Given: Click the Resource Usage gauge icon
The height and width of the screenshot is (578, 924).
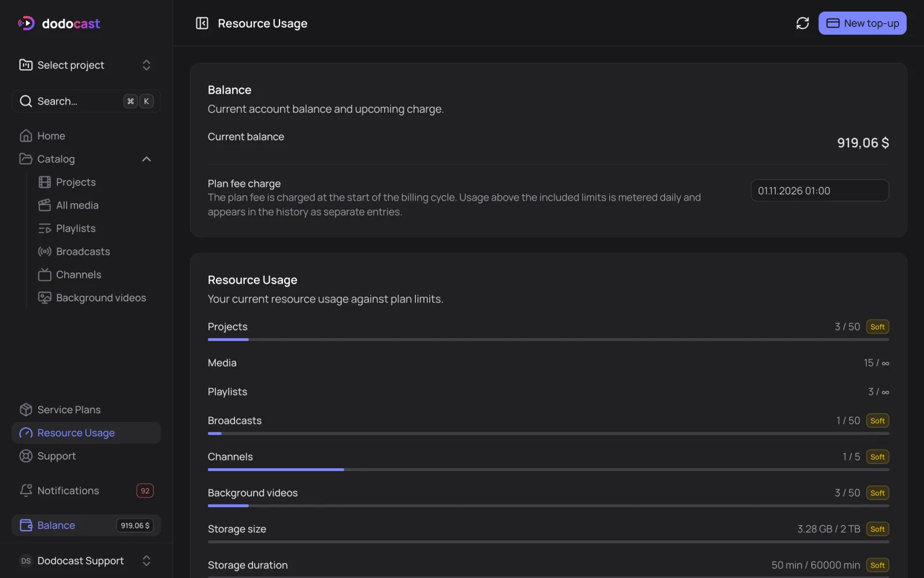Looking at the screenshot, I should tap(25, 433).
